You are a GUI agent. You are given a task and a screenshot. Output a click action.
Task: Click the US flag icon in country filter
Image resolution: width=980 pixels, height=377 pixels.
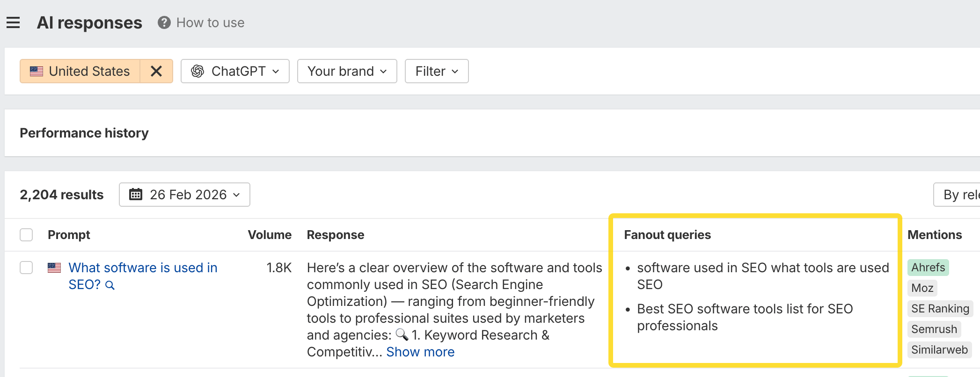37,71
